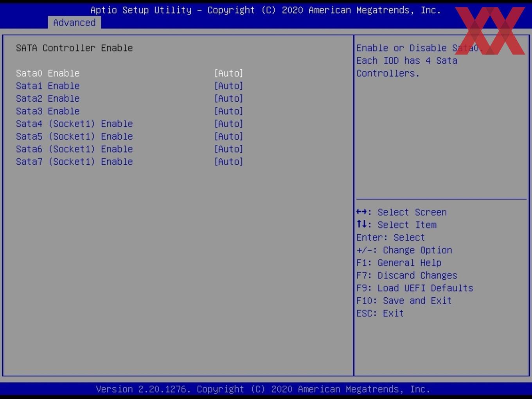Select the Advanced tab

(74, 23)
